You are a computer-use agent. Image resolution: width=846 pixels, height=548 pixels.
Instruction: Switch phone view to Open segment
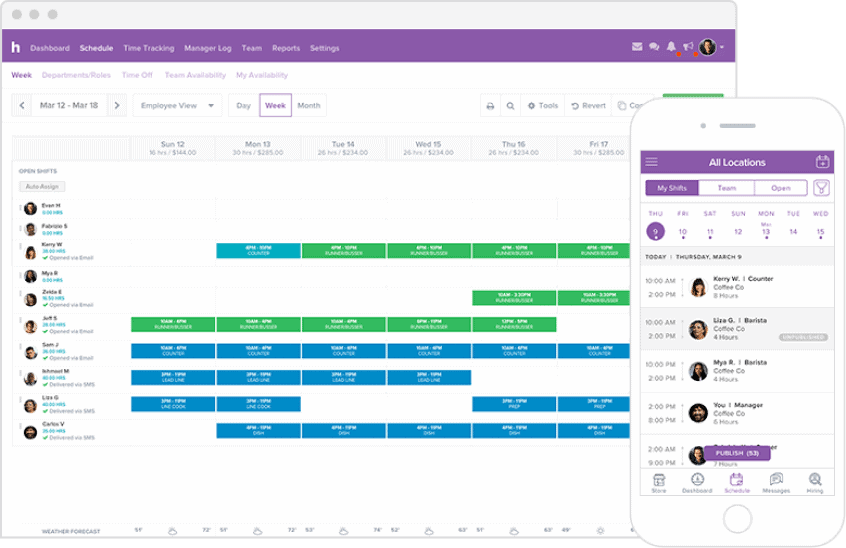[780, 188]
